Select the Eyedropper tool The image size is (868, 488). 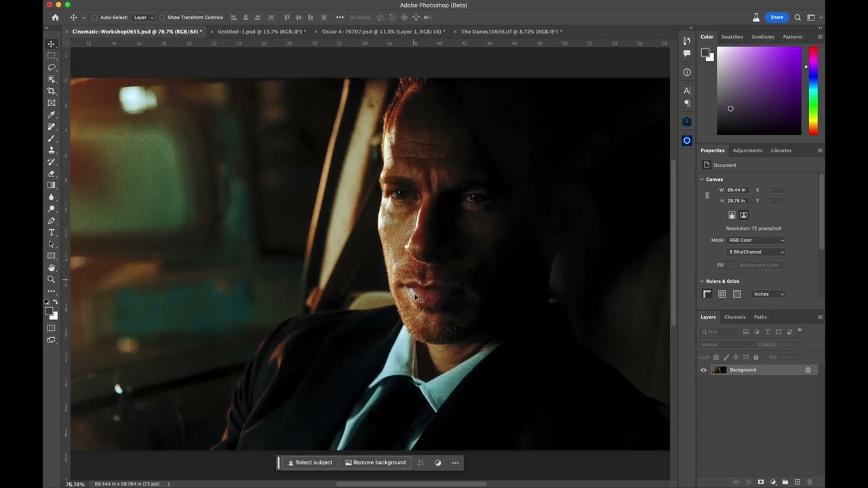pyautogui.click(x=51, y=115)
